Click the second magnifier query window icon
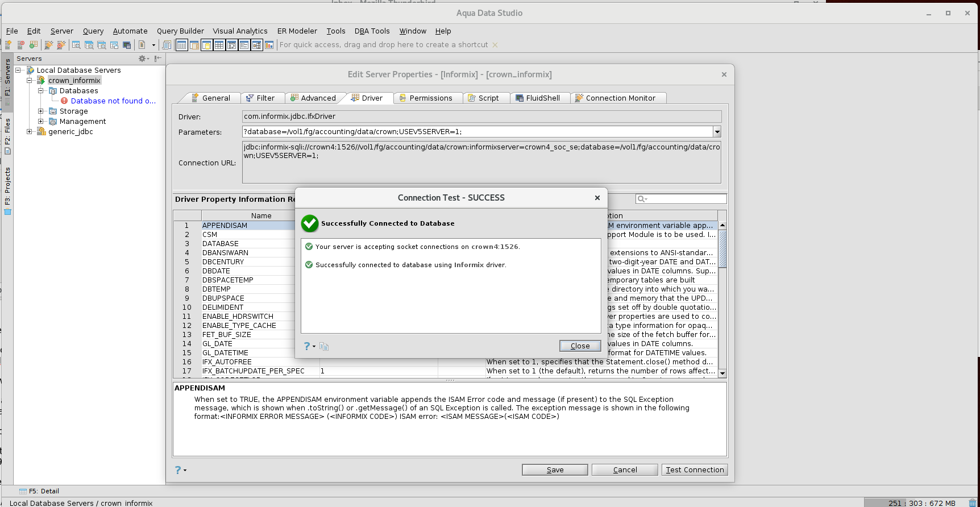This screenshot has width=980, height=507. coord(89,45)
